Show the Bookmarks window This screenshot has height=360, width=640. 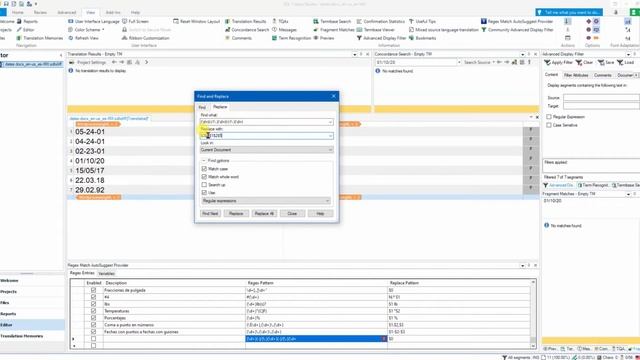tap(422, 38)
